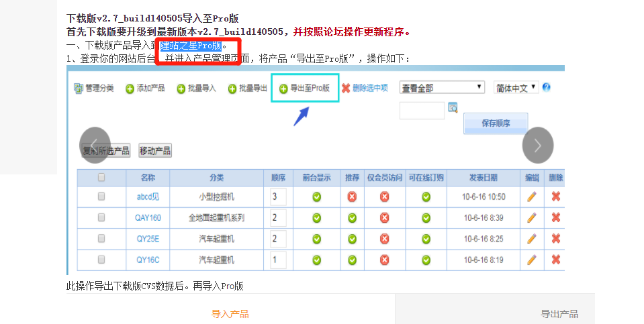Open the QY25E product link

[148, 239]
